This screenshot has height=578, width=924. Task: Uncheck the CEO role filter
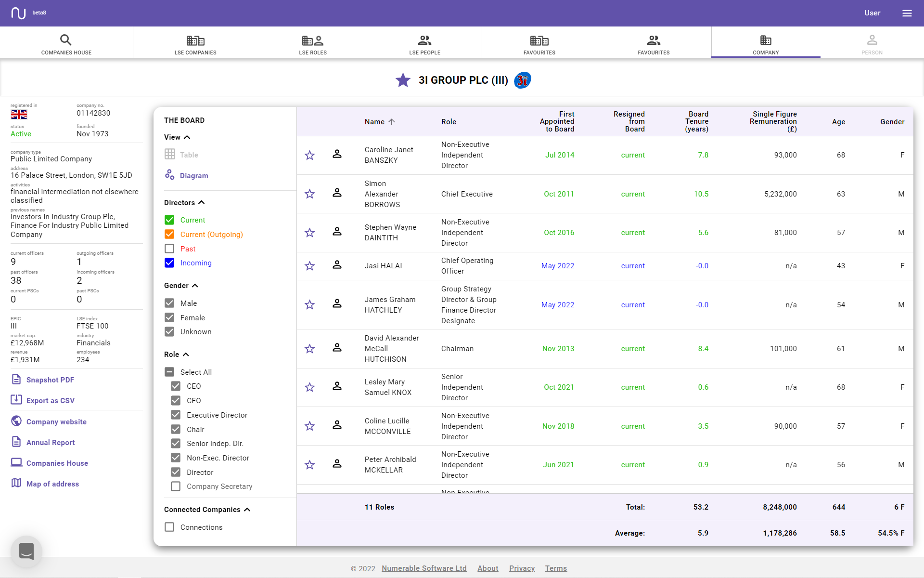pyautogui.click(x=176, y=386)
